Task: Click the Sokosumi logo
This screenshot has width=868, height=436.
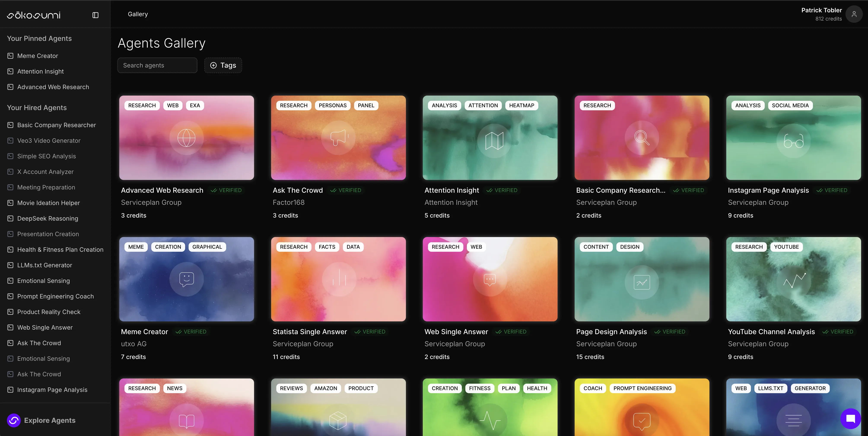Action: coord(34,15)
